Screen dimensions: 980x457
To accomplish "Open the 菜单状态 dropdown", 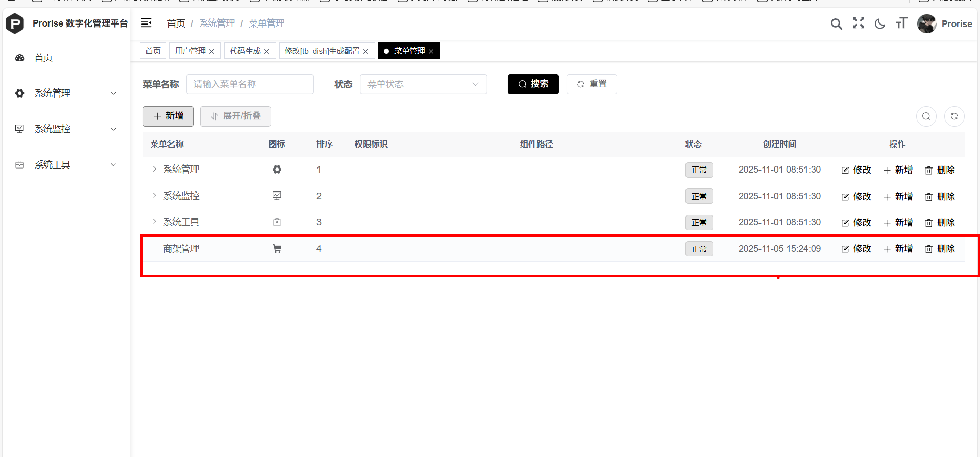I will pyautogui.click(x=423, y=84).
